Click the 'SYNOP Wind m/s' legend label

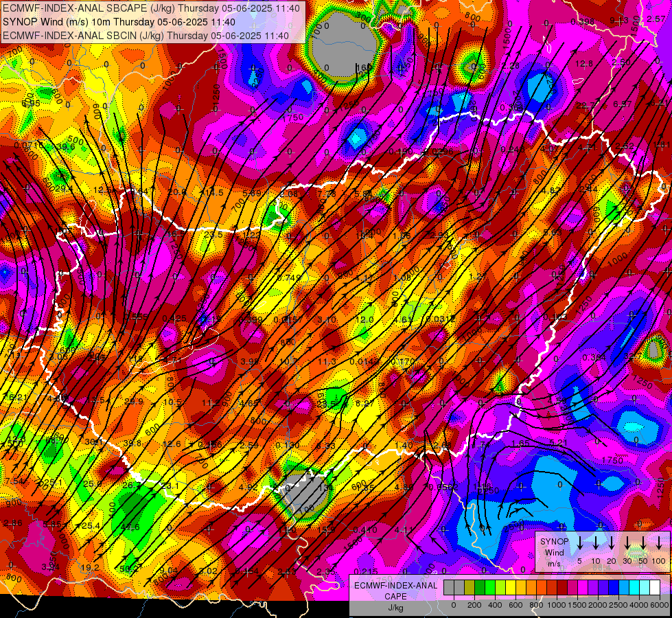(554, 552)
